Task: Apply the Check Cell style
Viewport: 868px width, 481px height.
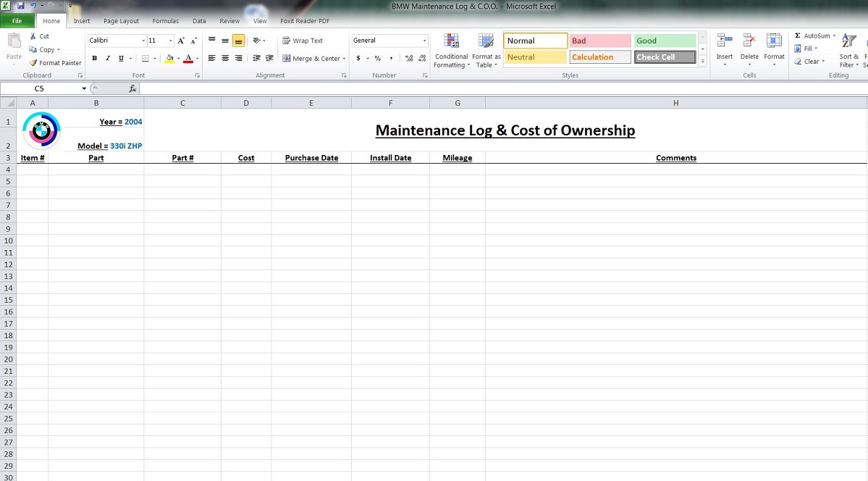Action: [665, 57]
